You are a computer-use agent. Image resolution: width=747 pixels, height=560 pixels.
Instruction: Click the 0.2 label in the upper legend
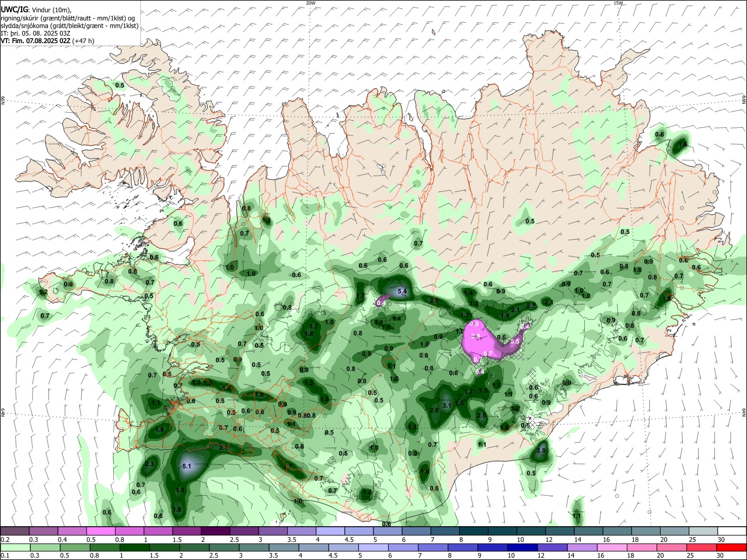(5, 540)
